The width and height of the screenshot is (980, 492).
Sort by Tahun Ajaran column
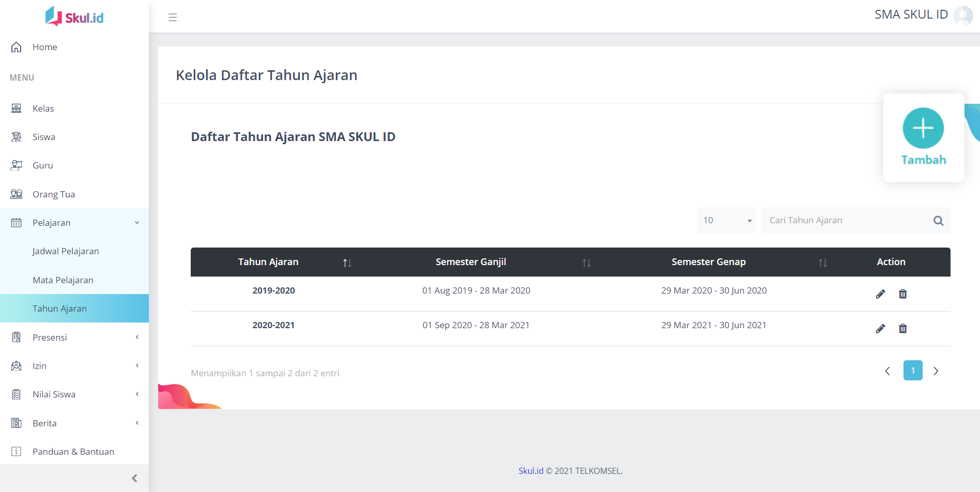[x=347, y=263]
